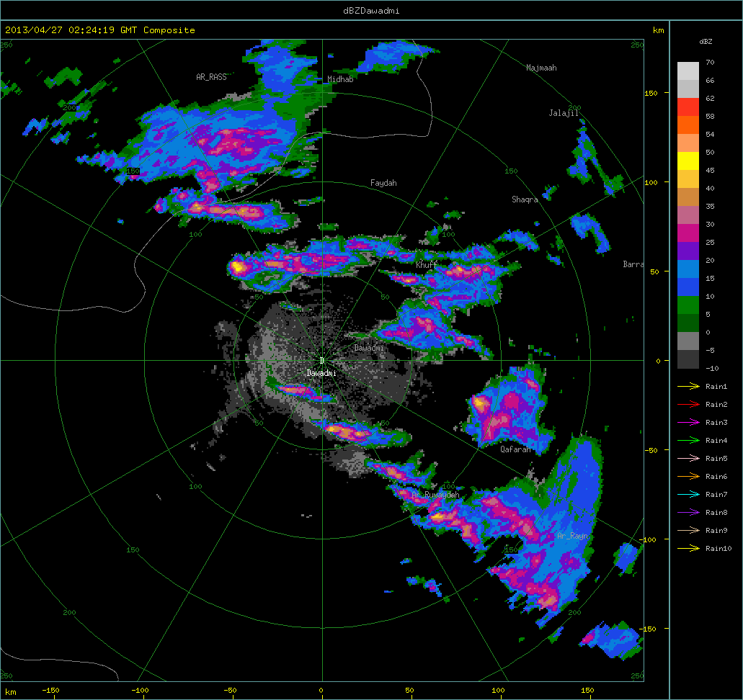
Task: Select the yellow 45–50 dBZ color band
Action: pyautogui.click(x=688, y=161)
